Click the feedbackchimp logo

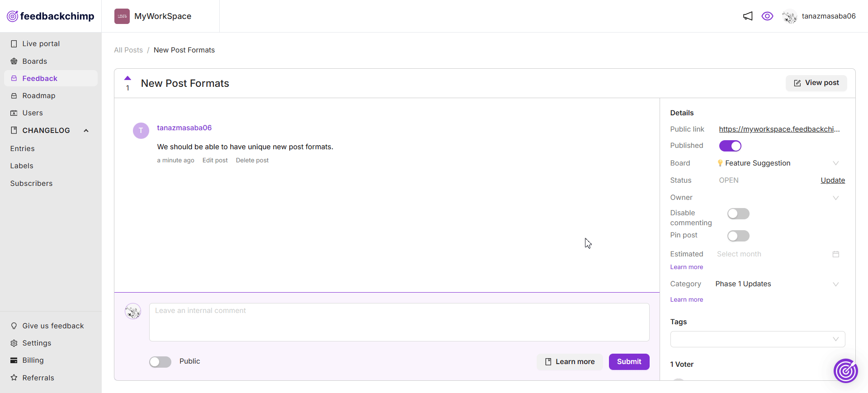[x=51, y=16]
